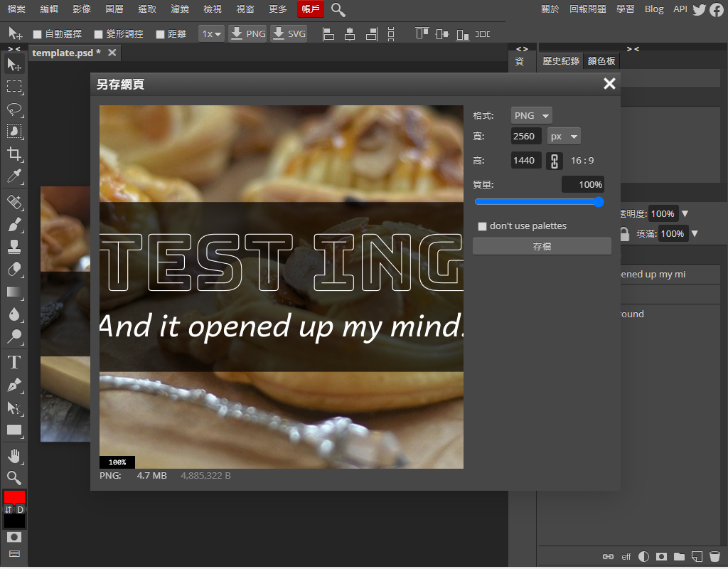
Task: Select the Move tool in the left toolbar
Action: (x=14, y=64)
